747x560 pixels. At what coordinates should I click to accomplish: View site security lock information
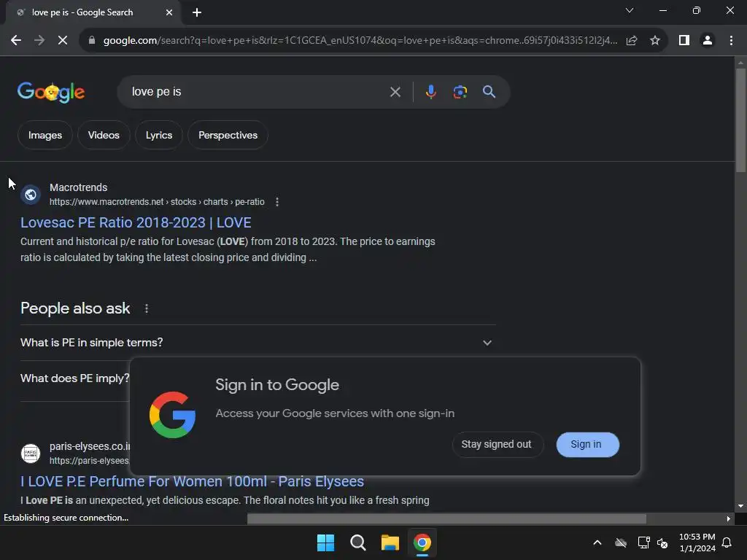coord(92,41)
